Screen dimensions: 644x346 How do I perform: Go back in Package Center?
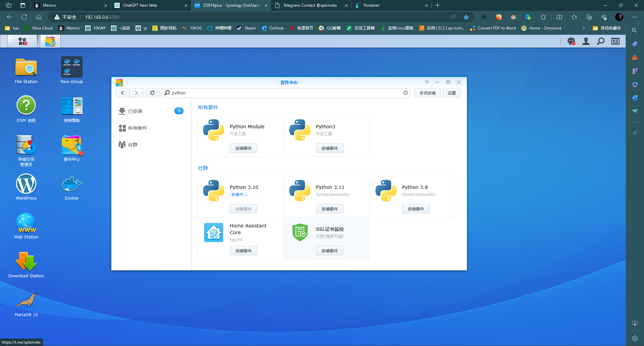click(122, 93)
